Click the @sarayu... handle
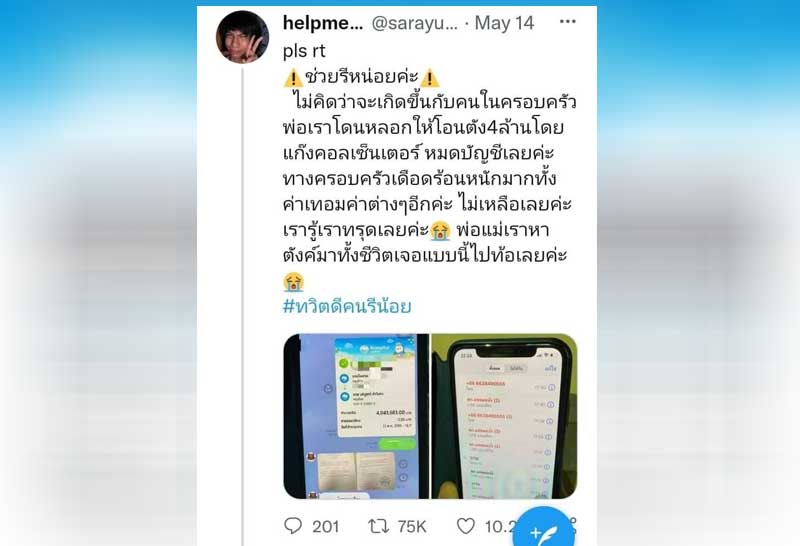The height and width of the screenshot is (546, 800). point(415,23)
